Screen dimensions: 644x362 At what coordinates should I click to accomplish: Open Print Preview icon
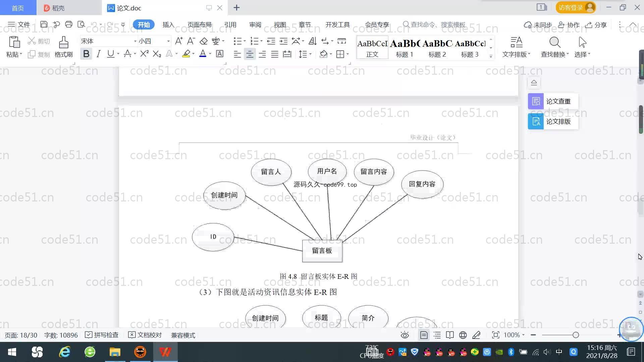tap(81, 24)
